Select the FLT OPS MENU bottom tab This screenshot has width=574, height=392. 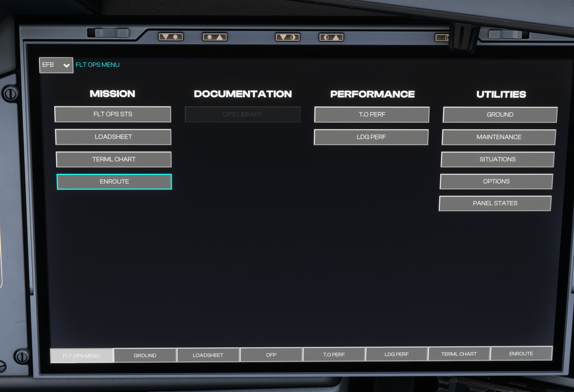click(x=82, y=355)
